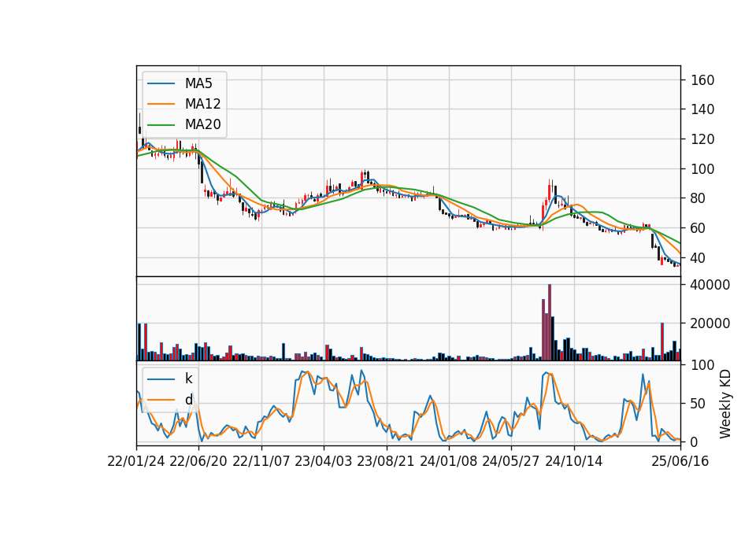Click the 120 price axis label
The height and width of the screenshot is (543, 756).
(x=702, y=139)
